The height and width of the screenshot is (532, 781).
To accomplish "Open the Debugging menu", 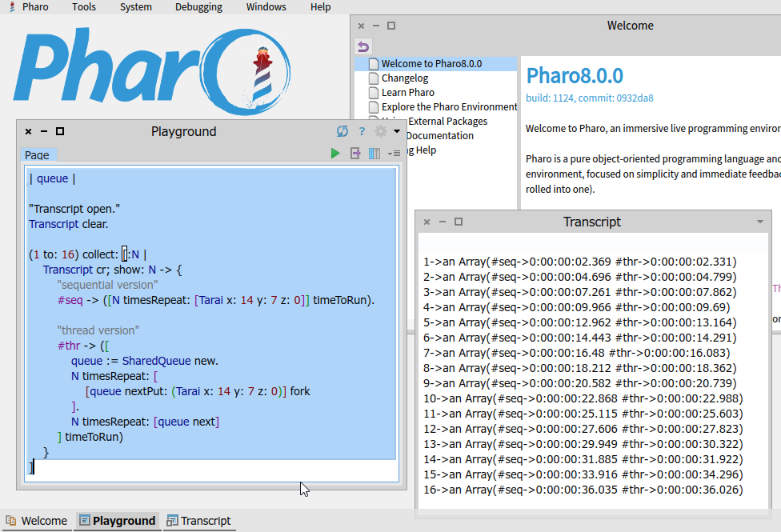I will (198, 7).
